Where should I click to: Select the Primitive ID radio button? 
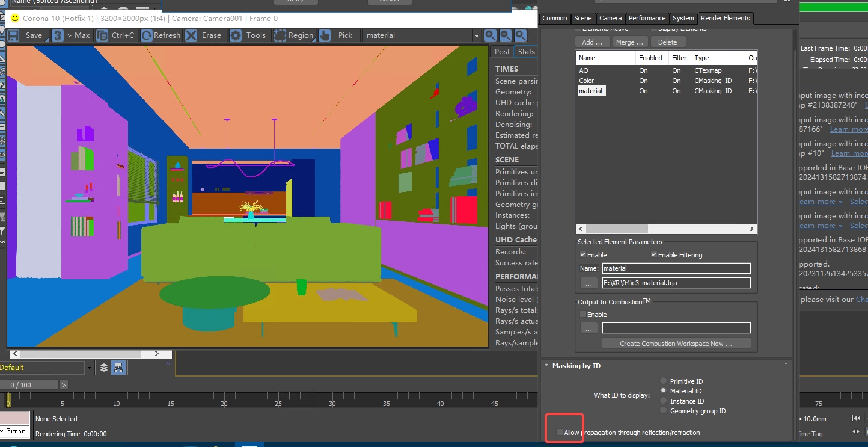pos(663,381)
